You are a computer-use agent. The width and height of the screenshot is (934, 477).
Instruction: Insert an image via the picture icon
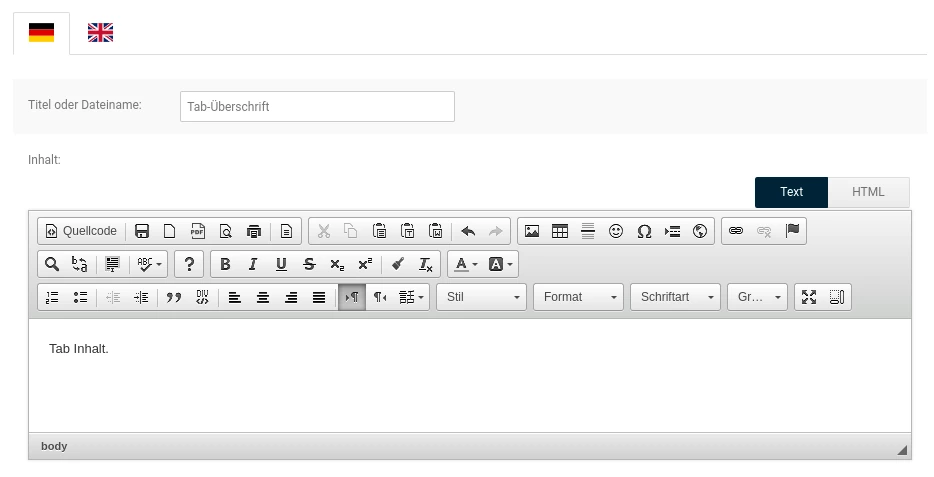click(532, 231)
